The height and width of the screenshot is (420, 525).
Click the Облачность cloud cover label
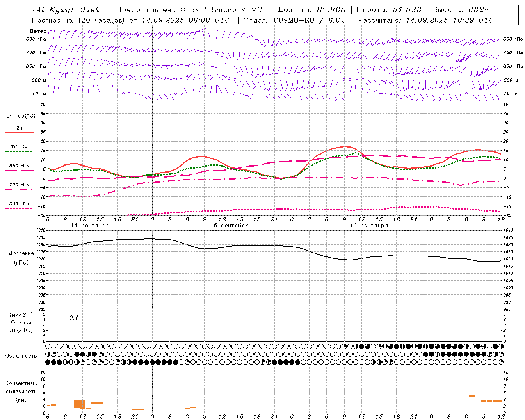tap(21, 356)
